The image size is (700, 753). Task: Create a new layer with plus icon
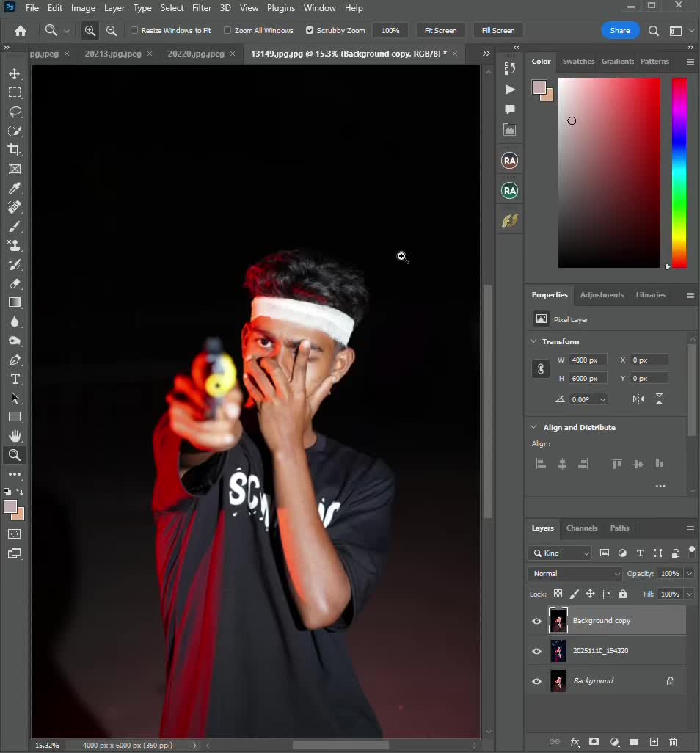click(x=654, y=741)
